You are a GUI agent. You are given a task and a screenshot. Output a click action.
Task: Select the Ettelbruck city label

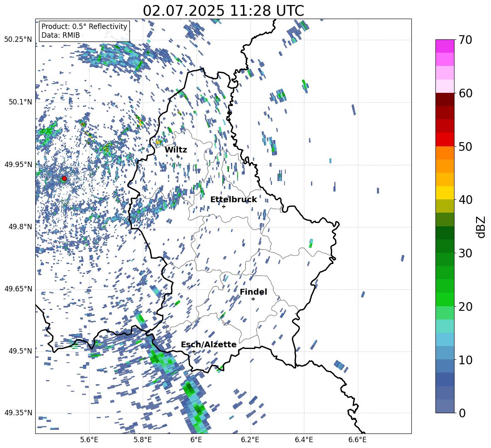click(x=233, y=199)
